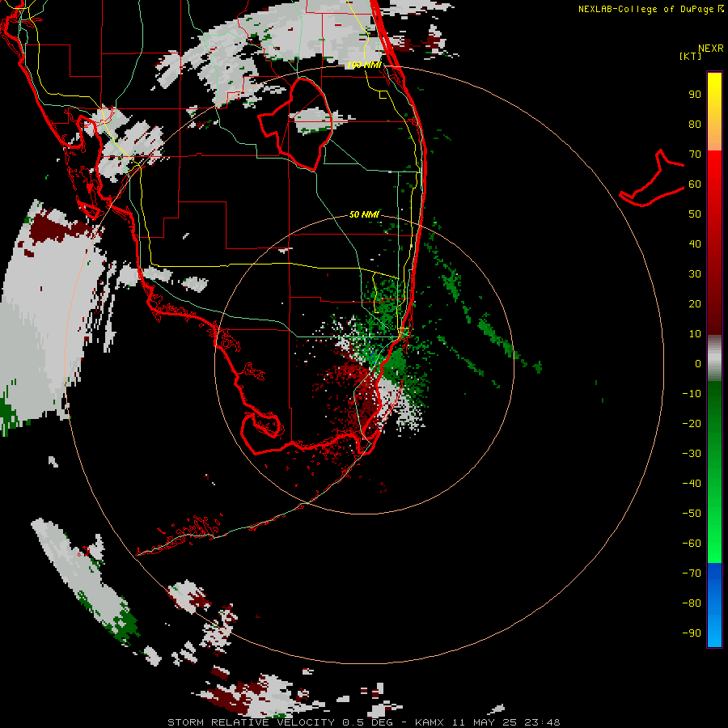
Task: Click the -70 value on velocity scale
Action: pyautogui.click(x=692, y=574)
